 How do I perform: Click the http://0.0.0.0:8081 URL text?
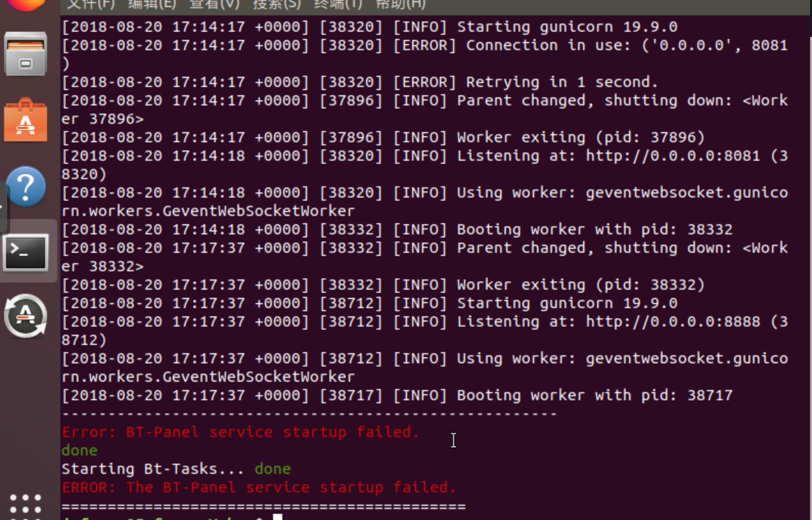(x=673, y=156)
